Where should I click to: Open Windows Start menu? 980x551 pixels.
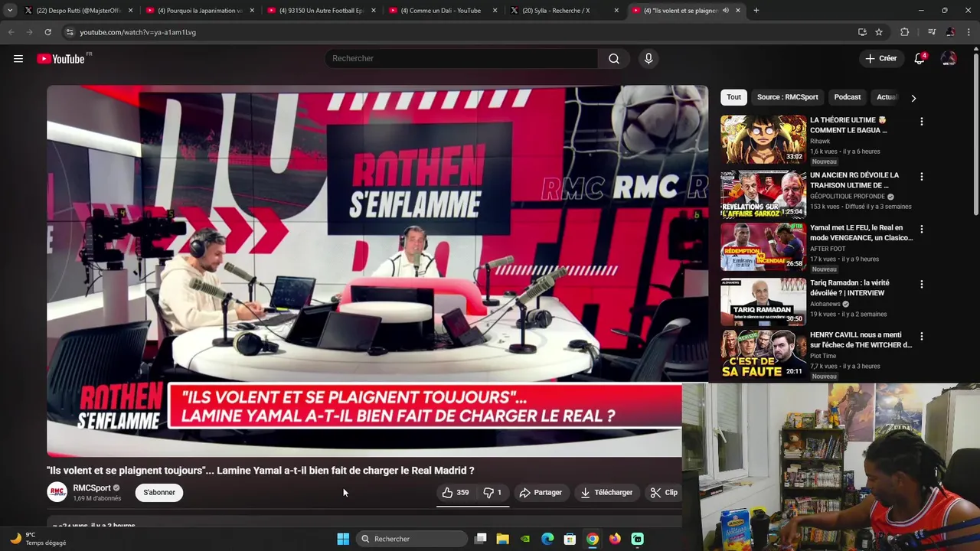[343, 539]
